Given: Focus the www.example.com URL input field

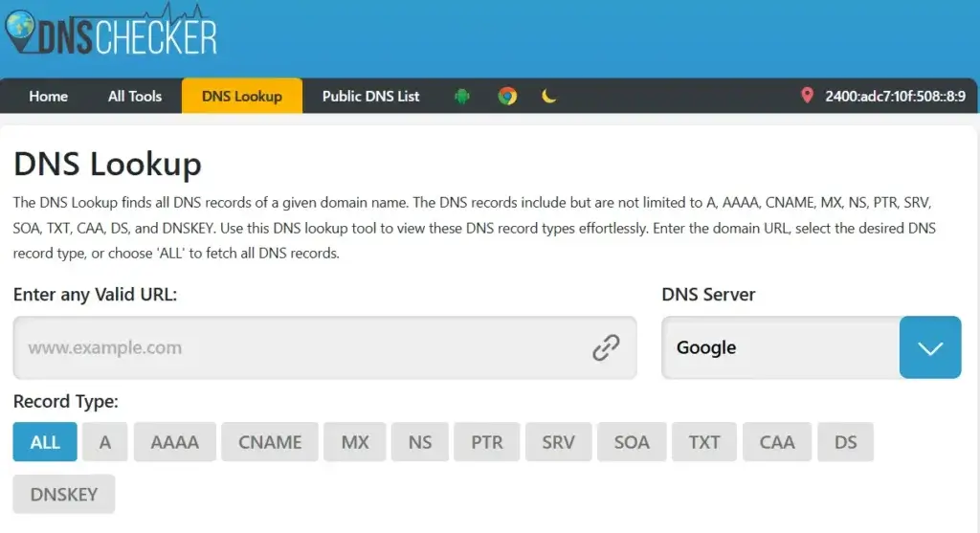Looking at the screenshot, I should (325, 347).
